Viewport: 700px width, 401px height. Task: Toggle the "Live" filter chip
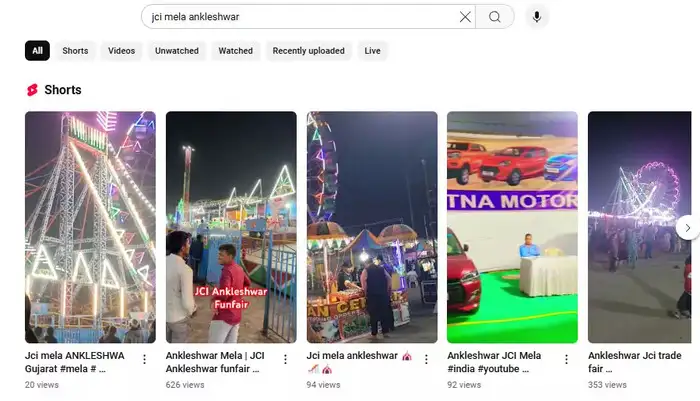(372, 51)
